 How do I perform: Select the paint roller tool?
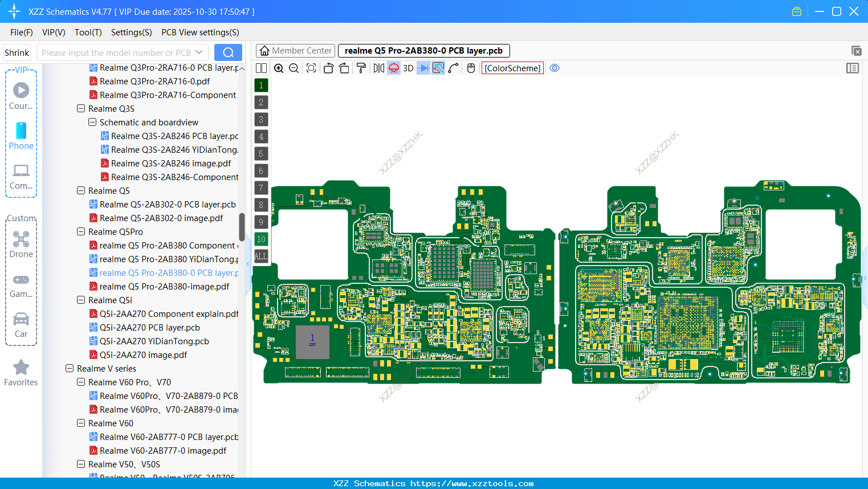click(360, 68)
